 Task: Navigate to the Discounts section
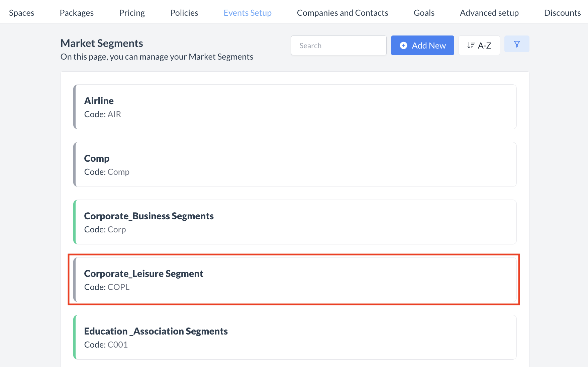(x=562, y=12)
